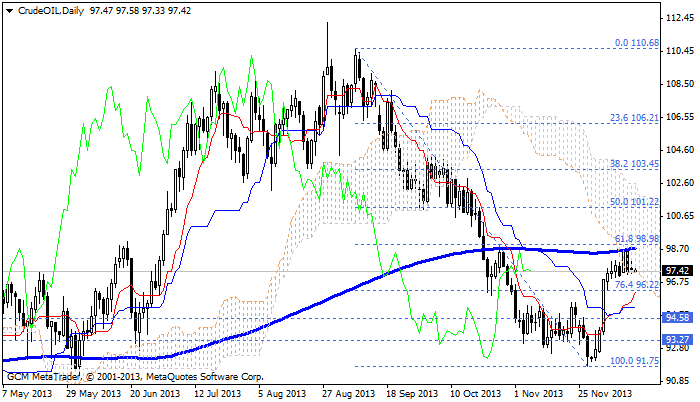Select the 100.0 91.75 Fibonacci level label

click(634, 359)
